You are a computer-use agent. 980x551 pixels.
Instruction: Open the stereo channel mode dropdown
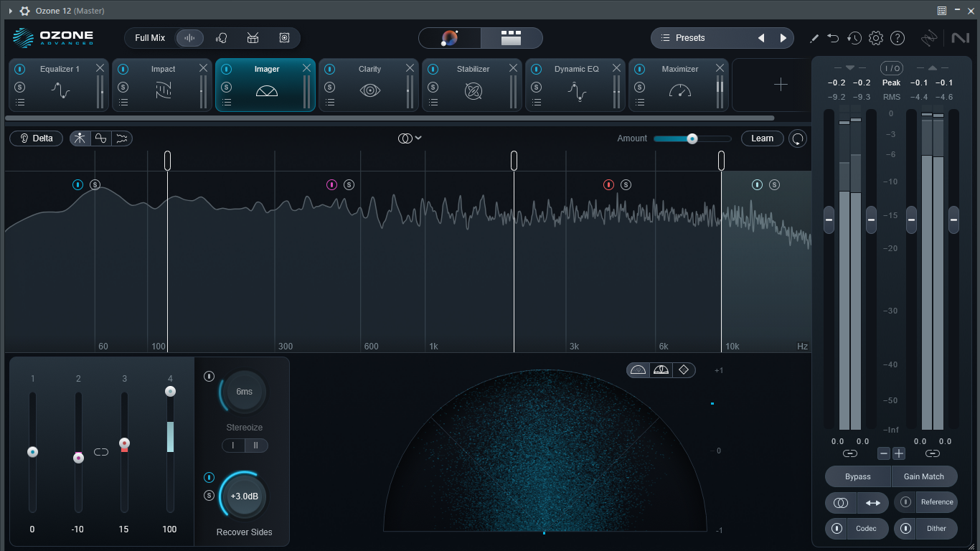coord(410,138)
